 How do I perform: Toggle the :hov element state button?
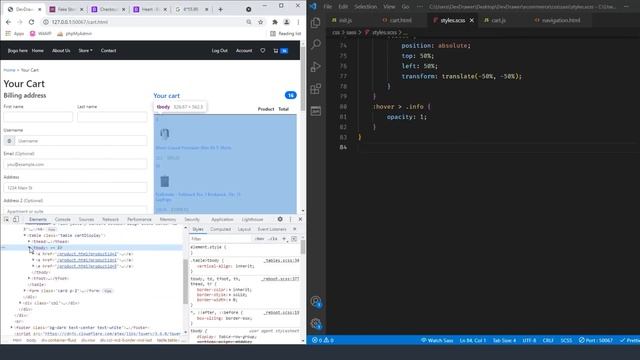[259, 239]
